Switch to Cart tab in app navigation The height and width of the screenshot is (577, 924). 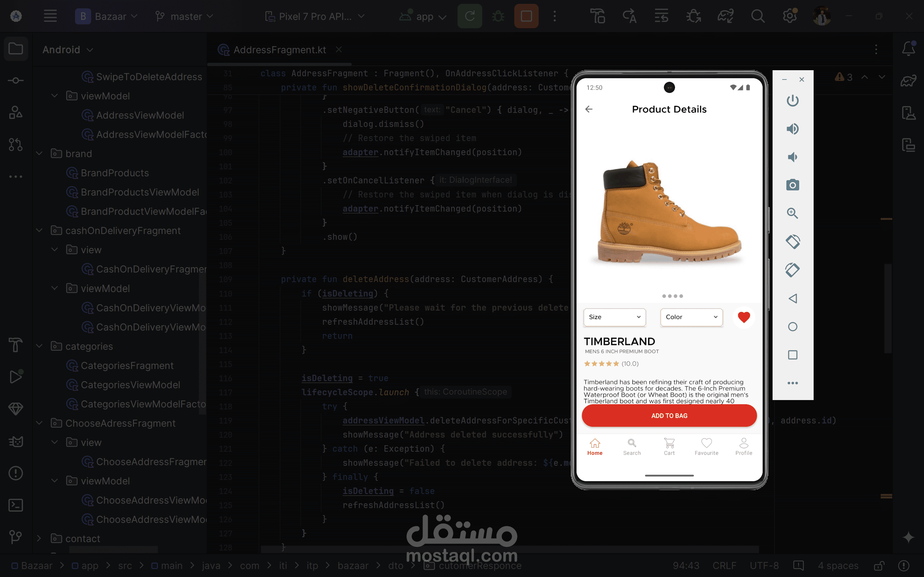[669, 447]
